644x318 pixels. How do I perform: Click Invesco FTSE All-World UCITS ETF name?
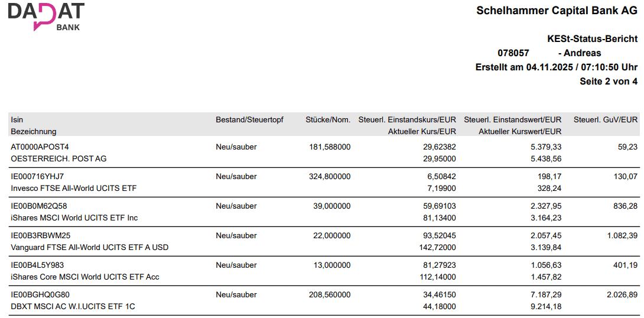tap(74, 189)
